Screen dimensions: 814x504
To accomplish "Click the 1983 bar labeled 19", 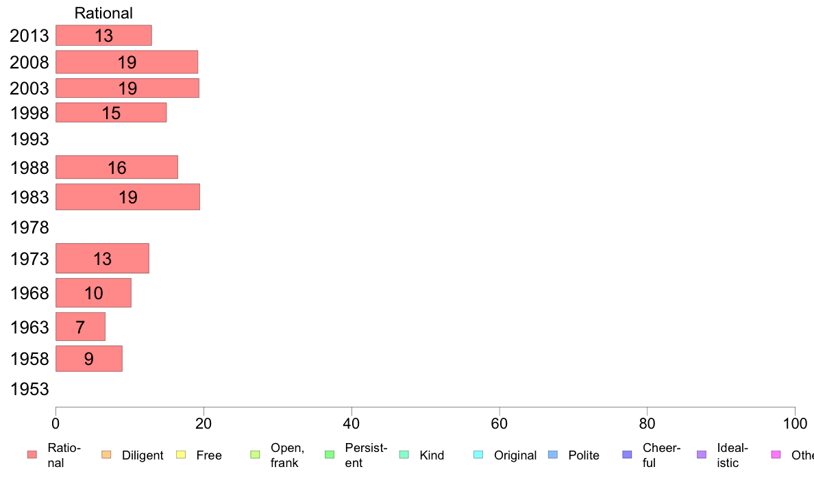I will [127, 197].
